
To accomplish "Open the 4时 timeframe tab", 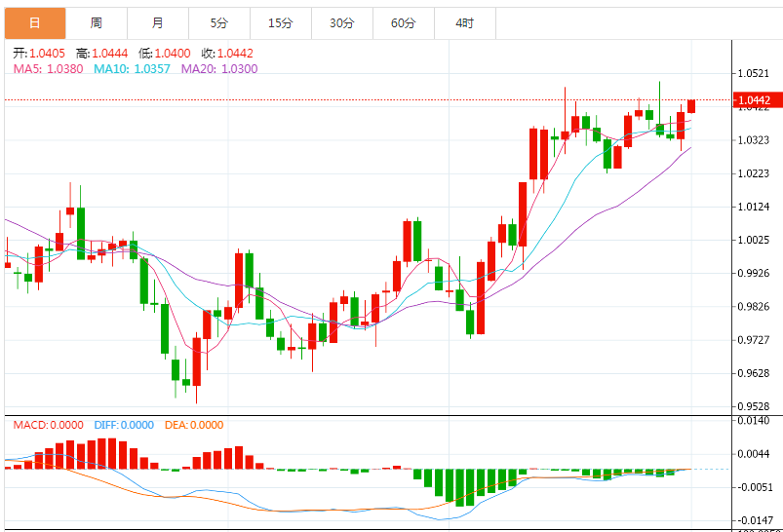I will 465,23.
